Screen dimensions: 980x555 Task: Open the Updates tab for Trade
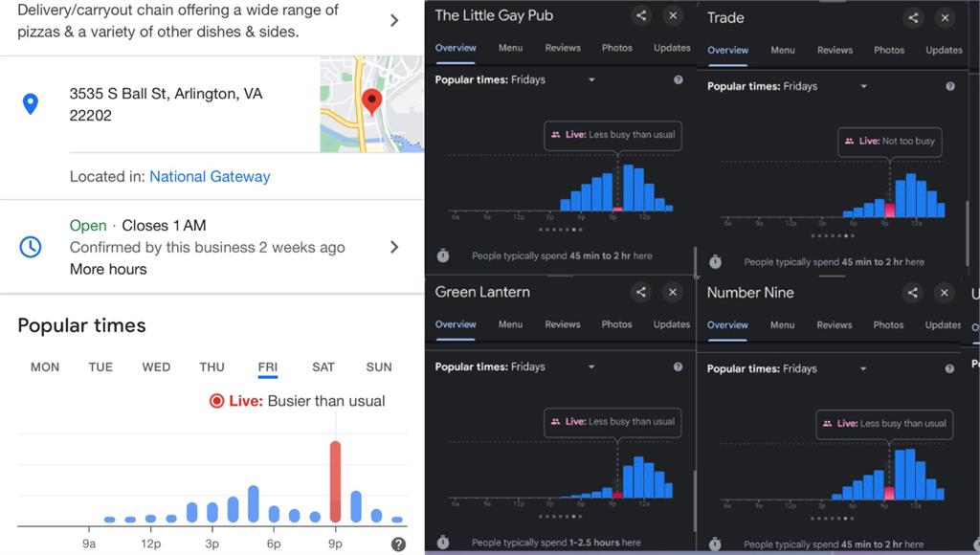tap(944, 51)
